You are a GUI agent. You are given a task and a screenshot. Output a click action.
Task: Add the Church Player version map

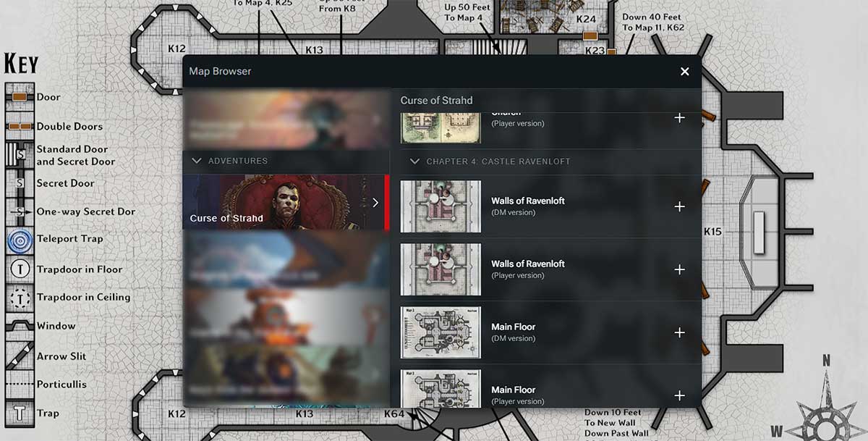679,117
